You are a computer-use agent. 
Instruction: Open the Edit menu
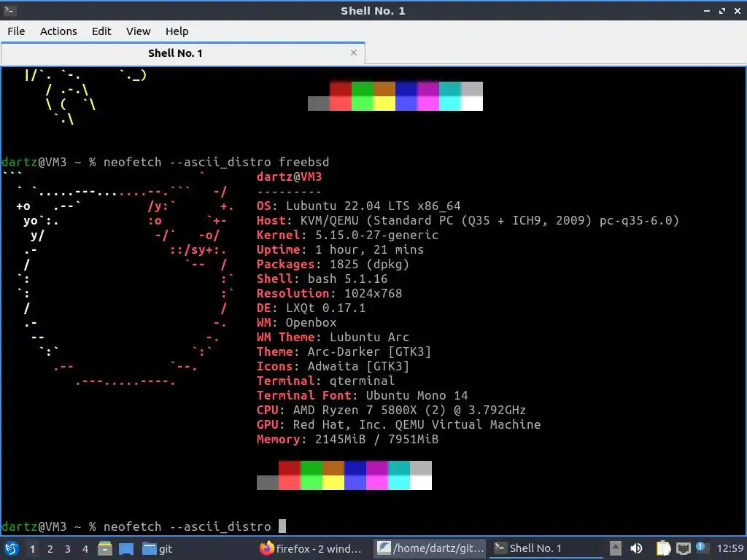pyautogui.click(x=101, y=31)
